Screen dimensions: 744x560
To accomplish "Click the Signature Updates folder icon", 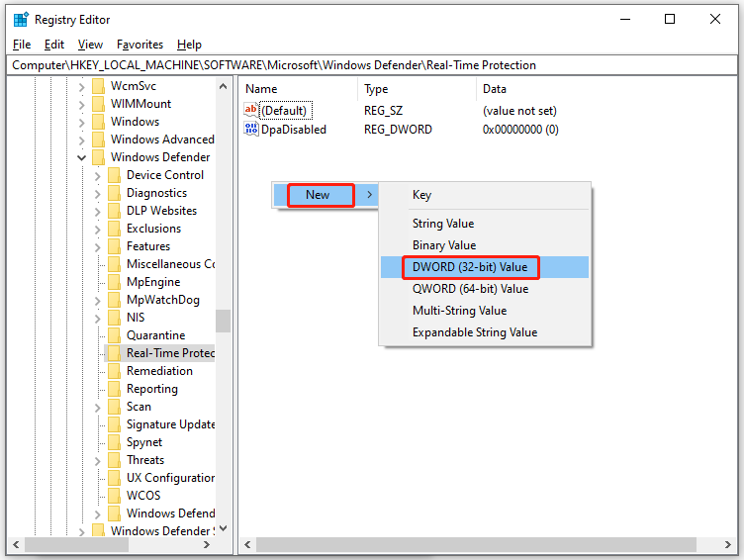I will pos(115,423).
